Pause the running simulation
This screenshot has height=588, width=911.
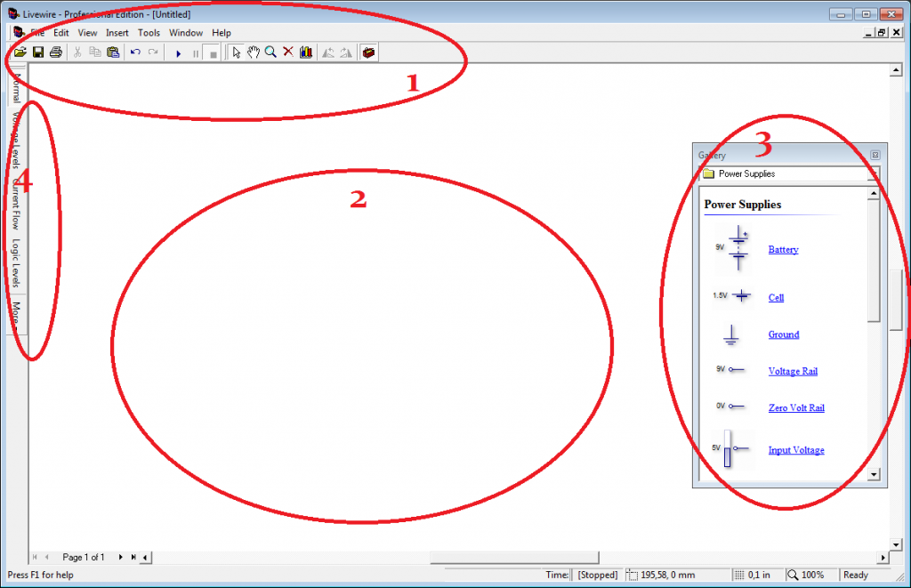coord(195,52)
